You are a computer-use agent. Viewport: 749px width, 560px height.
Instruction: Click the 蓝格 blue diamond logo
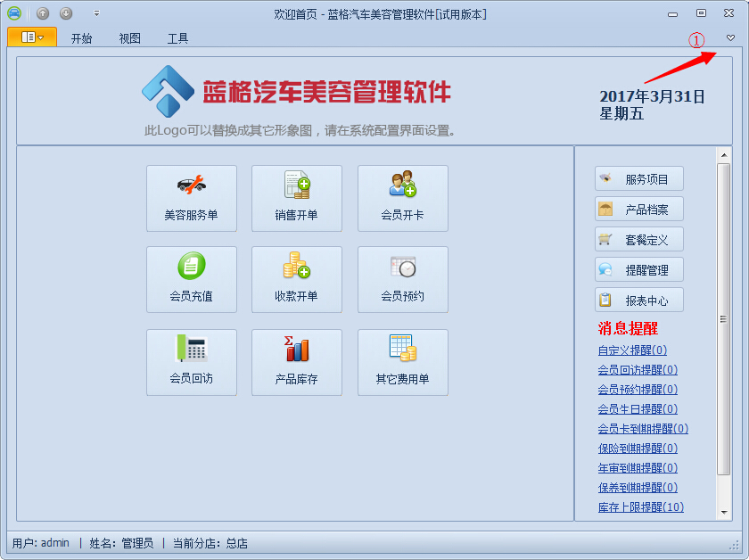point(168,91)
